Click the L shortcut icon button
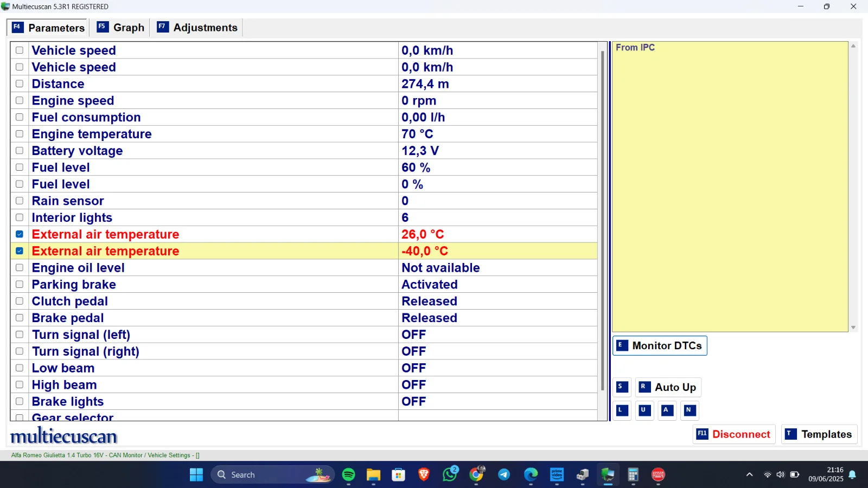Viewport: 868px width, 488px height. [x=622, y=410]
